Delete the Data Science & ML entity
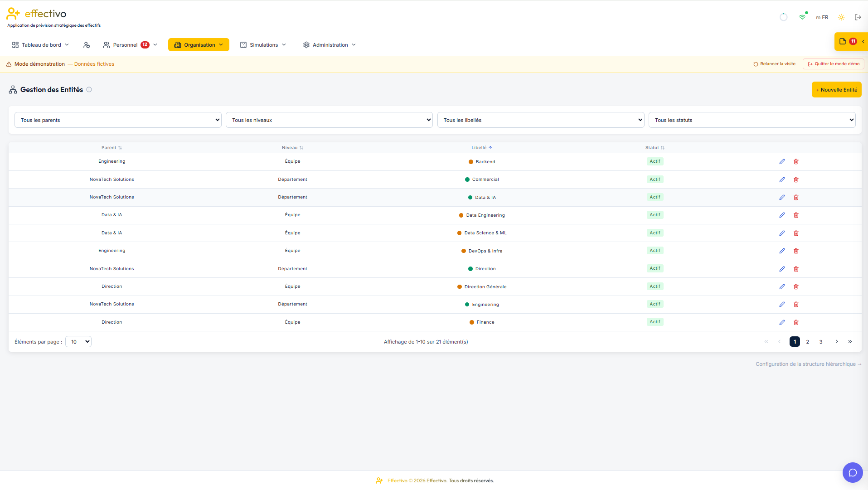This screenshot has height=490, width=868. tap(796, 233)
